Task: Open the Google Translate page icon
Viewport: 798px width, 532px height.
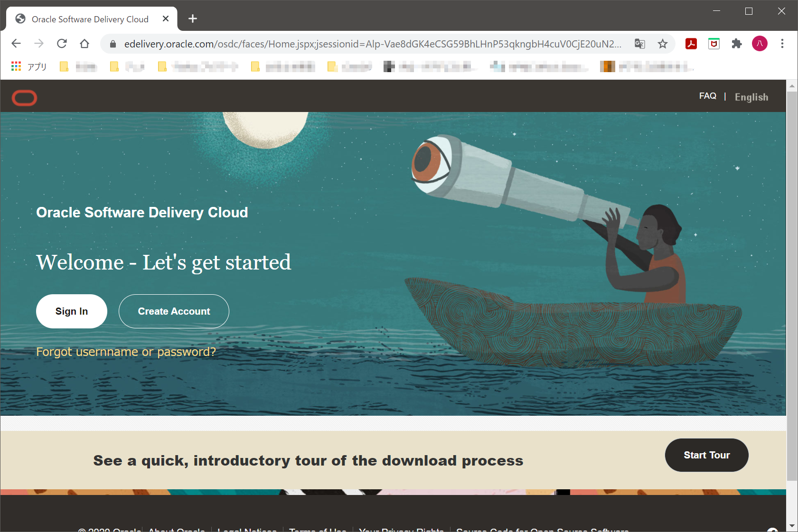Action: 640,44
